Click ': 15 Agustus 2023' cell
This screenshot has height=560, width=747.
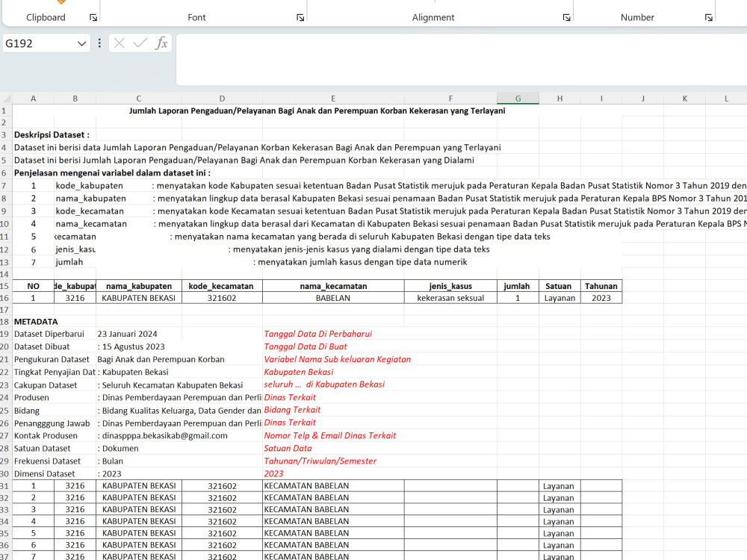tap(131, 346)
